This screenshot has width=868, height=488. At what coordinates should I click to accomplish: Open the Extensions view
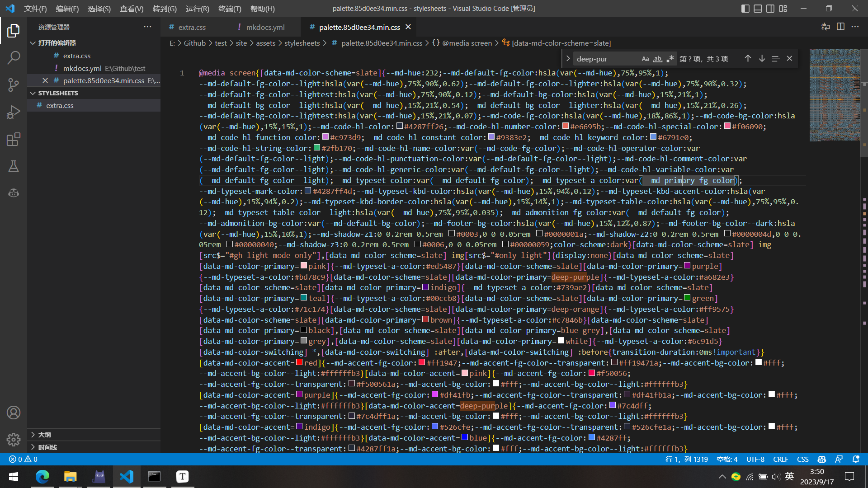point(14,139)
